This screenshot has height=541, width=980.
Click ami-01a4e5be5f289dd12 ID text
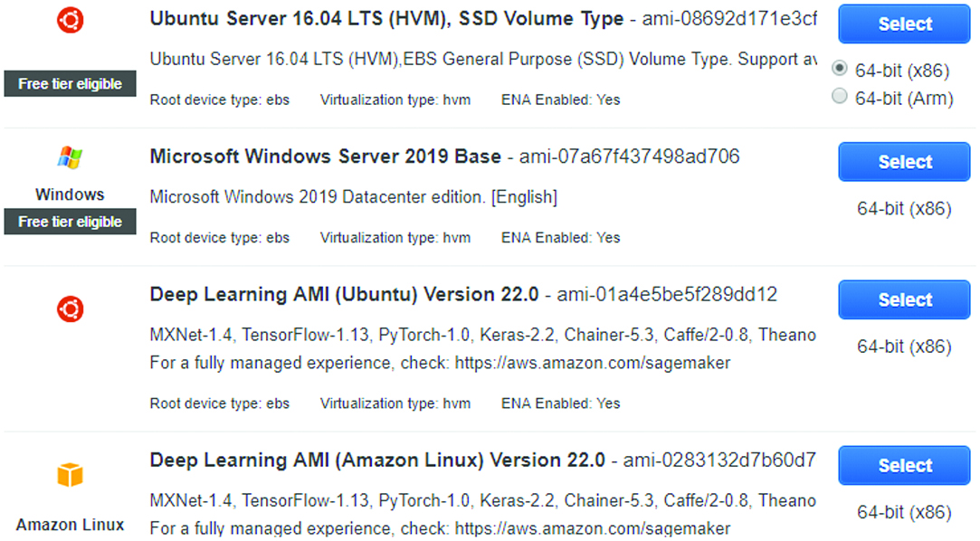(x=667, y=294)
